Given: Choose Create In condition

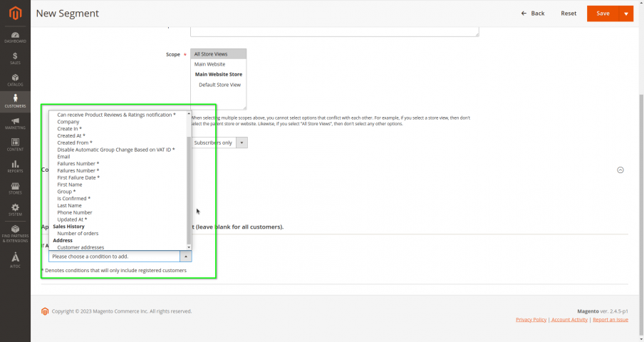Looking at the screenshot, I should [69, 128].
